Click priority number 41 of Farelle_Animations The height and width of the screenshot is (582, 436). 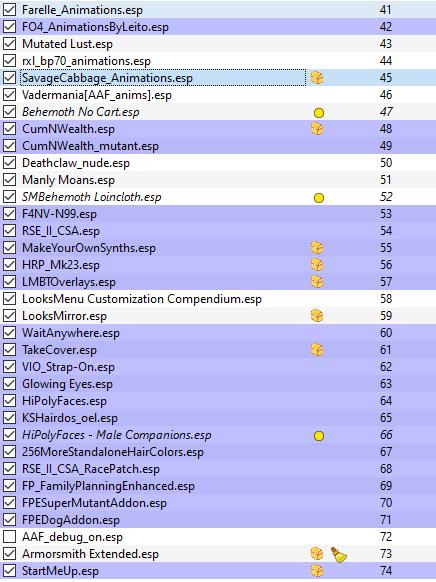click(386, 10)
